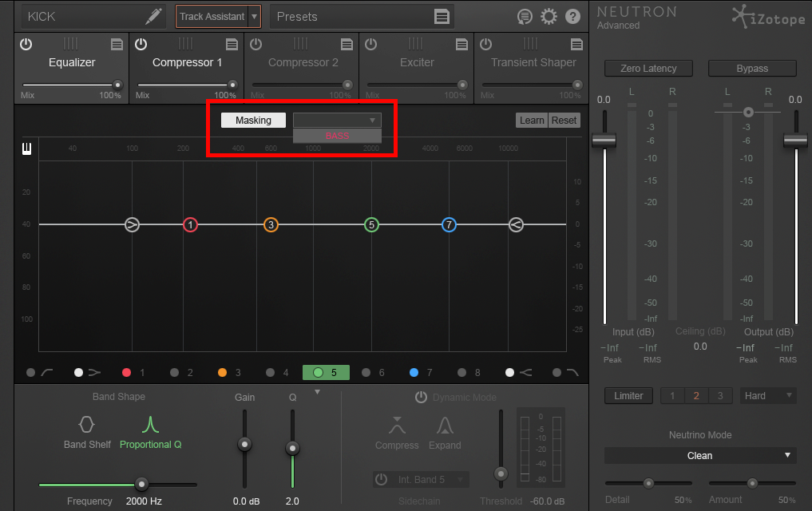
Task: Choose Band Shelf shape
Action: (x=87, y=433)
